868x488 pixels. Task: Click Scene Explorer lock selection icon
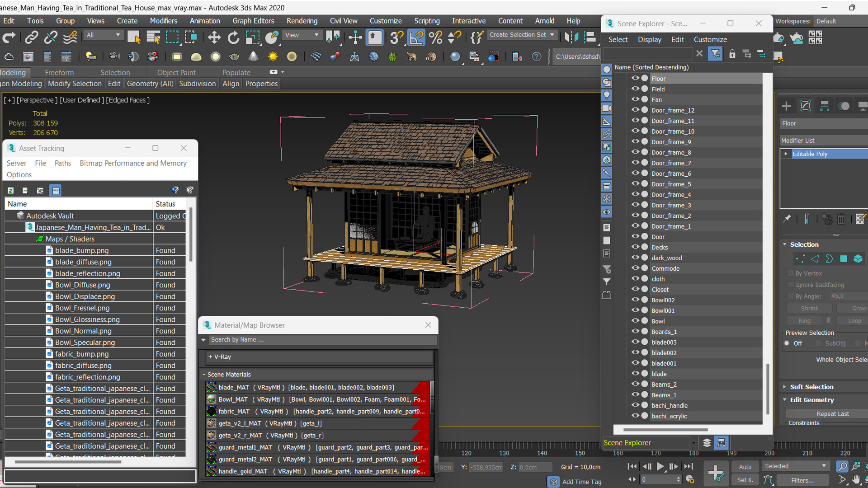pos(732,54)
